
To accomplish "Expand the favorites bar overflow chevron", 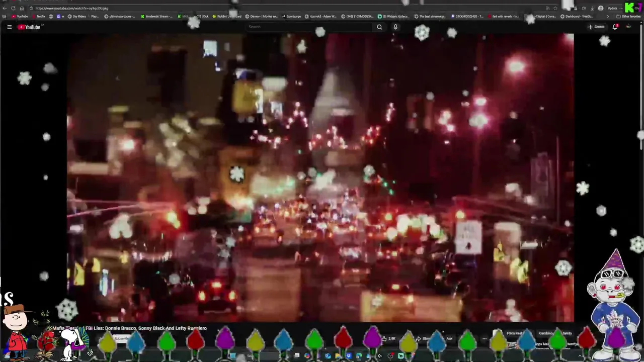I will pyautogui.click(x=607, y=16).
